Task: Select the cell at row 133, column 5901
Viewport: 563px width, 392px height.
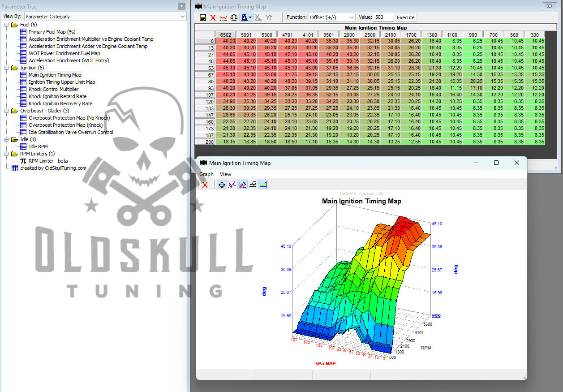Action: (246, 108)
